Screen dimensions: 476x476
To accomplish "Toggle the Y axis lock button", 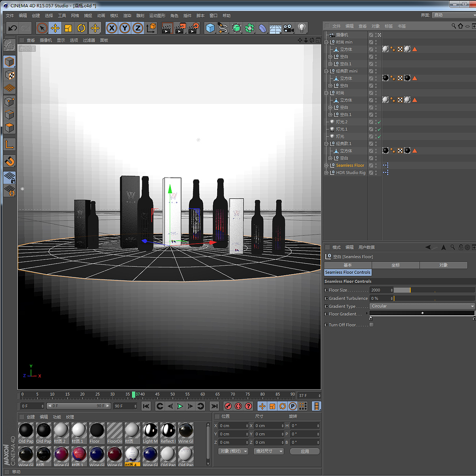I will coord(125,28).
